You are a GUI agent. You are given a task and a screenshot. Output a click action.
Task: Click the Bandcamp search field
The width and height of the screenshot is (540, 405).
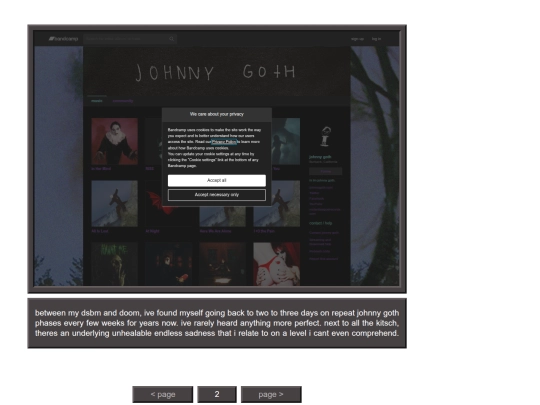pyautogui.click(x=130, y=39)
